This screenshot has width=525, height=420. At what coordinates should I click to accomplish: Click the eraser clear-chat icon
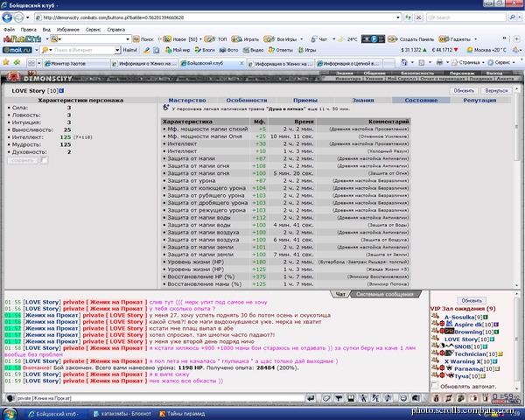[326, 398]
